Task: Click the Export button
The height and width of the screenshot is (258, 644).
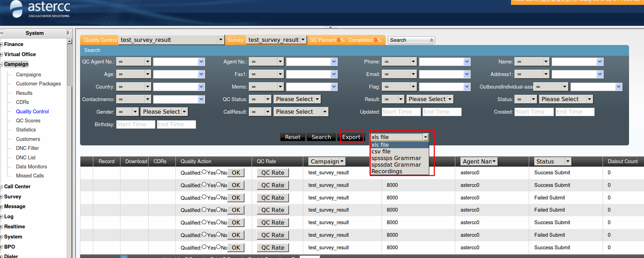Action: 351,137
